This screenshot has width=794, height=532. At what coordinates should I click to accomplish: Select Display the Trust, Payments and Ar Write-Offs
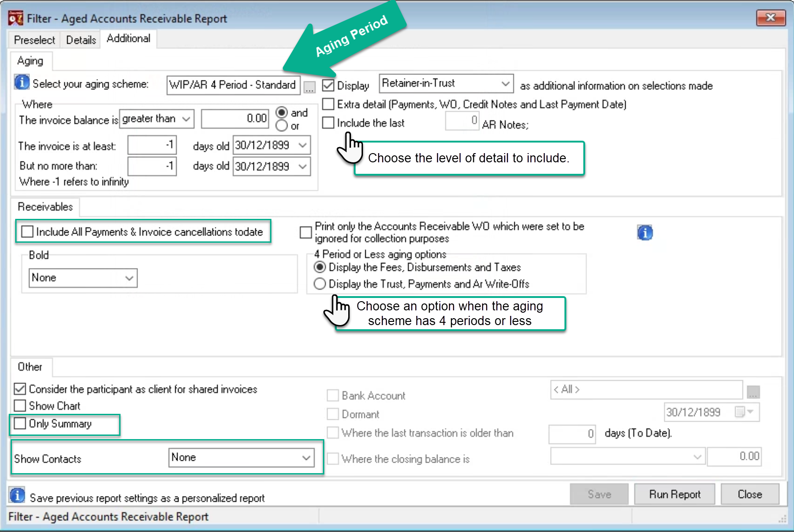click(x=320, y=284)
